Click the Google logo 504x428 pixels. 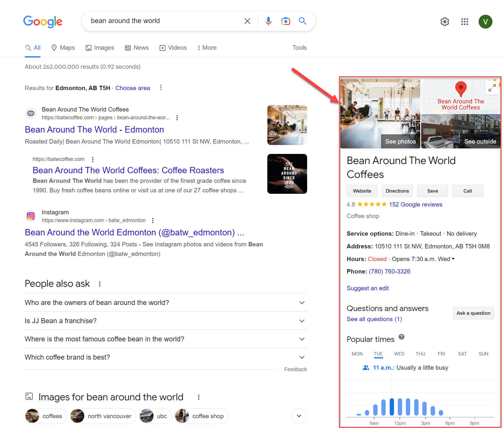[x=43, y=21]
